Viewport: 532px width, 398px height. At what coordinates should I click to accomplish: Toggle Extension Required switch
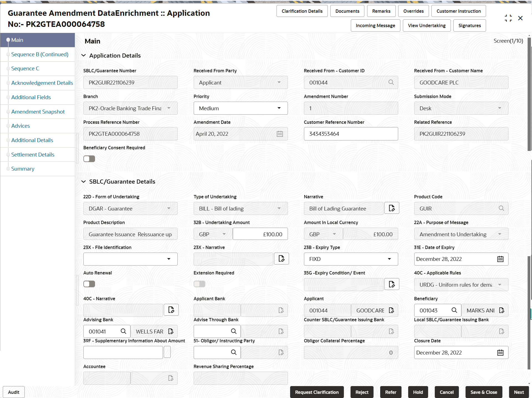199,284
